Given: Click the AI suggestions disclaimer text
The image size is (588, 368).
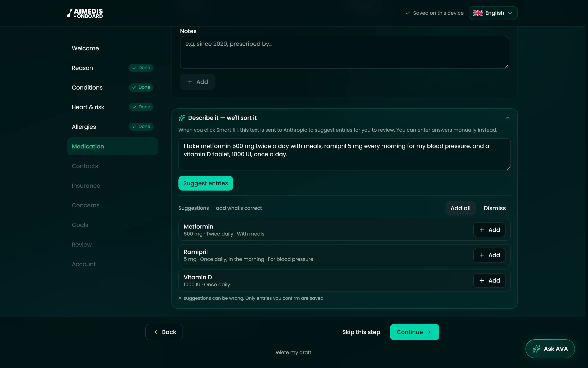Looking at the screenshot, I should (251, 298).
